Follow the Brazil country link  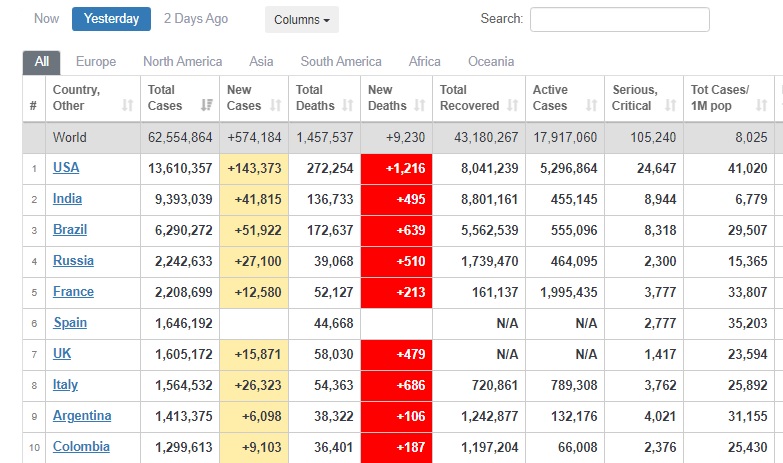pos(70,230)
